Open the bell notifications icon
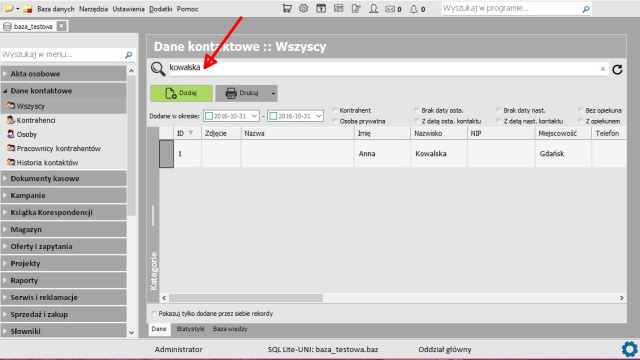Screen dimensions: 640x360 point(413,9)
